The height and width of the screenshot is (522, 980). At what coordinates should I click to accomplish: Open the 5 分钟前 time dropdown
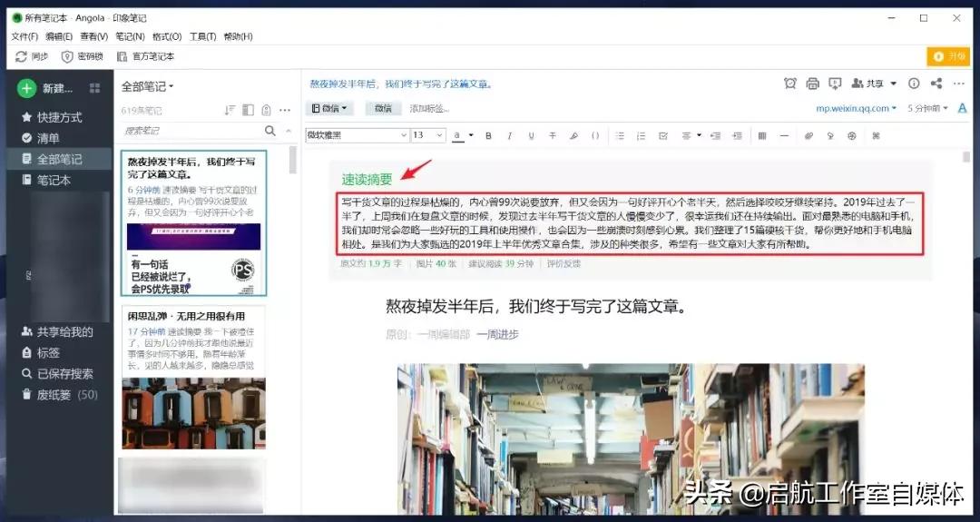point(928,108)
